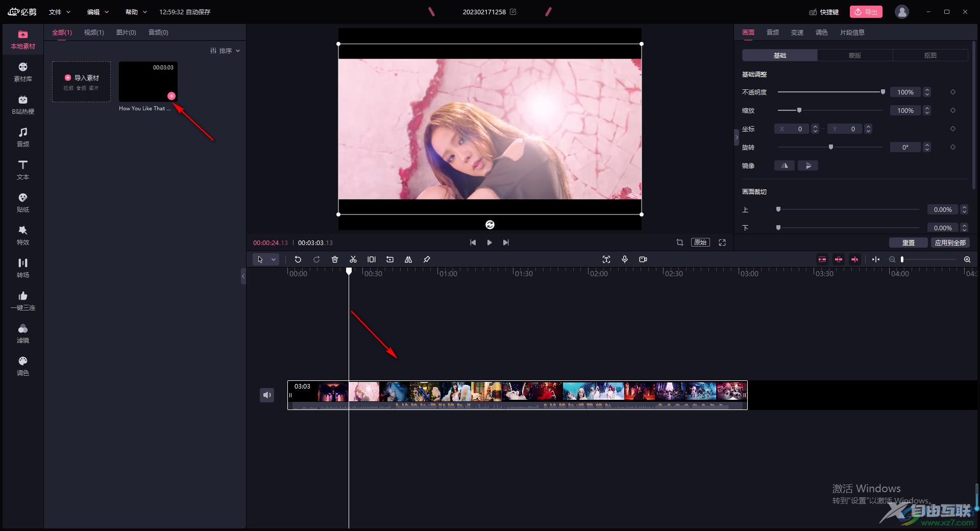Image resolution: width=980 pixels, height=531 pixels.
Task: Open the 本地素材 local materials panel
Action: tap(23, 40)
